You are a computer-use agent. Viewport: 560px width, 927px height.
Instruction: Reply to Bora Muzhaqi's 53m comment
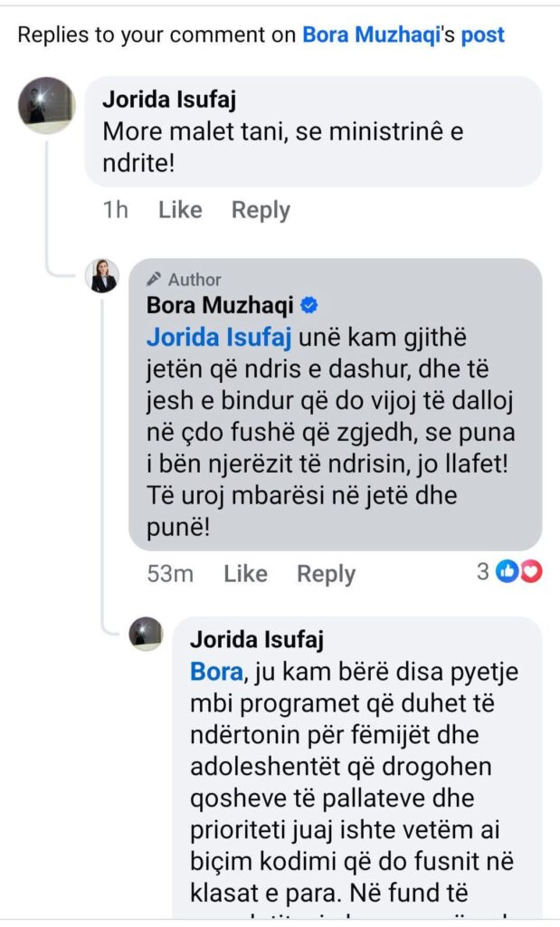pyautogui.click(x=326, y=574)
